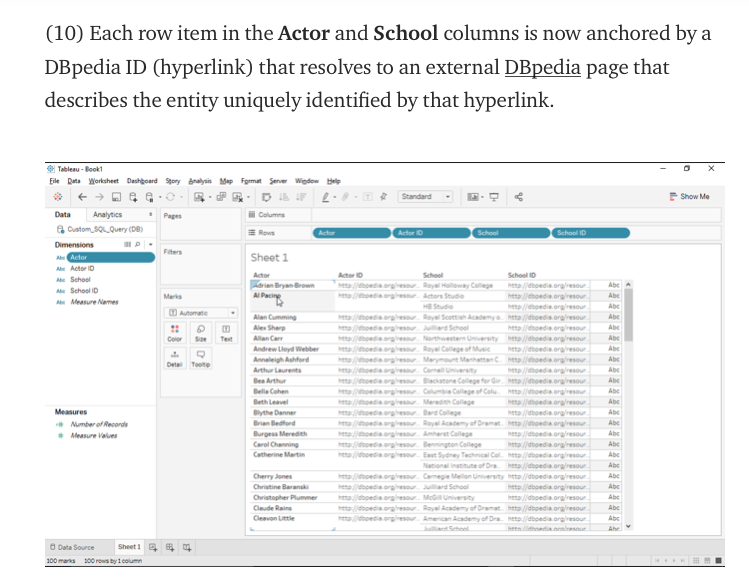Open the Format menu

point(251,181)
